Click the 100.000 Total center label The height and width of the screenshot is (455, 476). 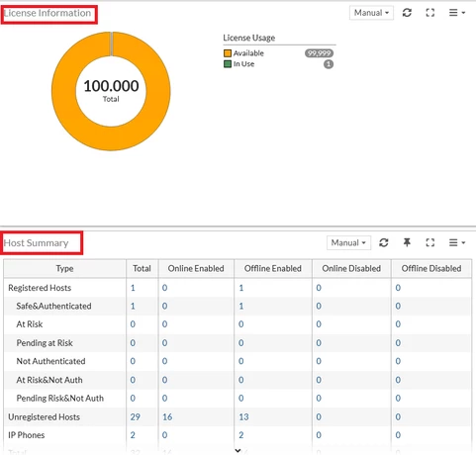111,90
